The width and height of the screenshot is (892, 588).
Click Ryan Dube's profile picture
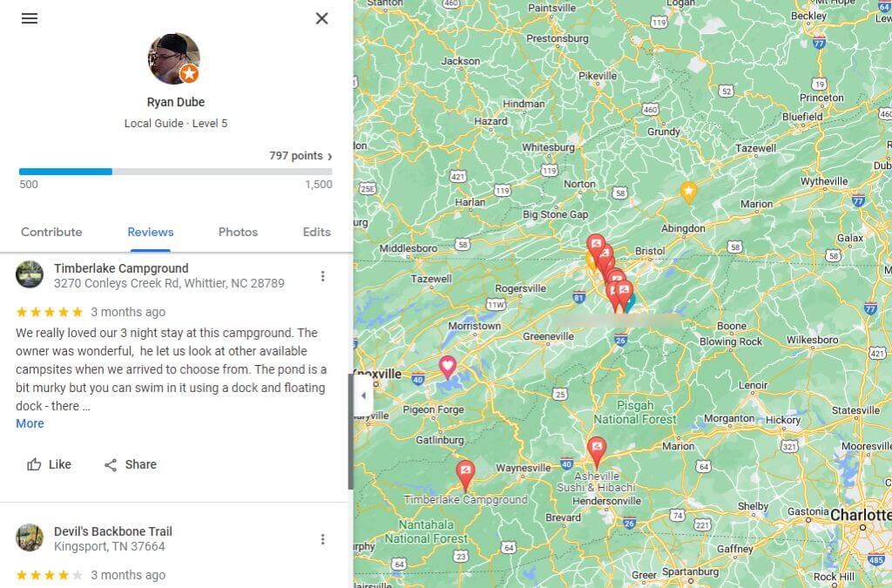pos(174,58)
